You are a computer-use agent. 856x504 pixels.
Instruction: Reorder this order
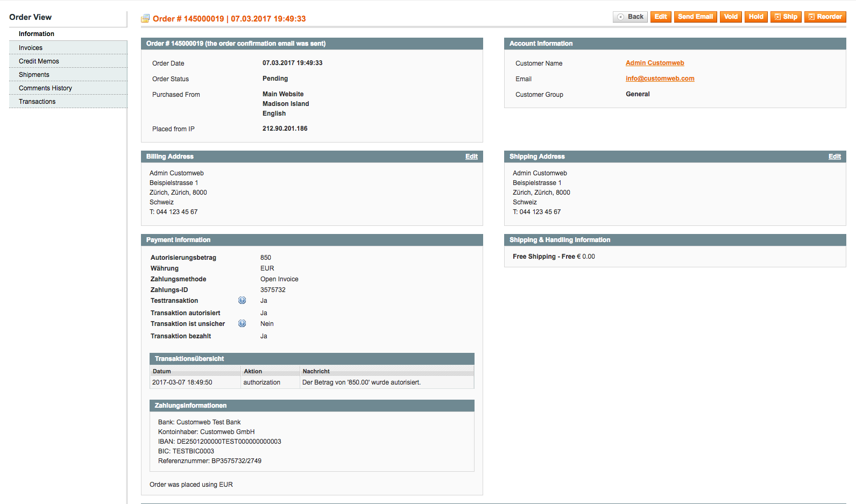825,17
